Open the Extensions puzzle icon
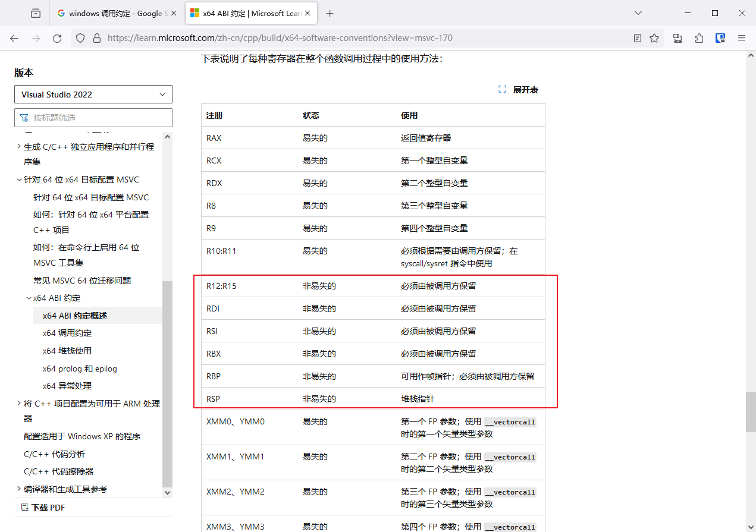Viewport: 756px width, 532px height. point(699,38)
